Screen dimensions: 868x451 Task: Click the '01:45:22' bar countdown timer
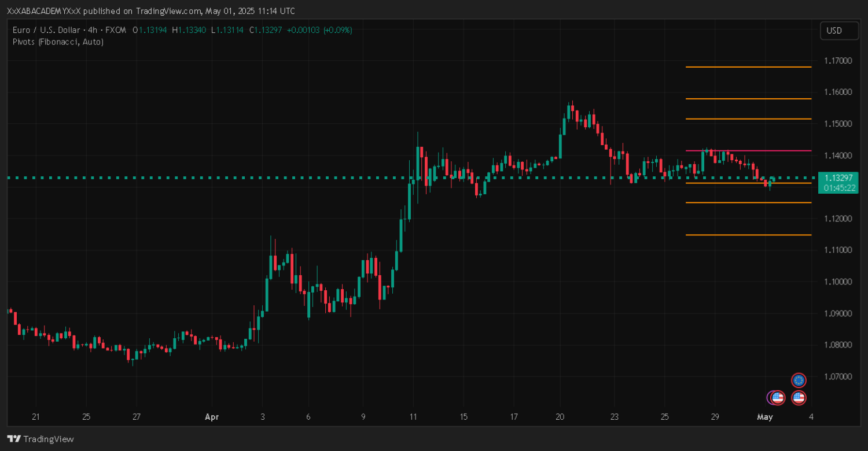[839, 188]
